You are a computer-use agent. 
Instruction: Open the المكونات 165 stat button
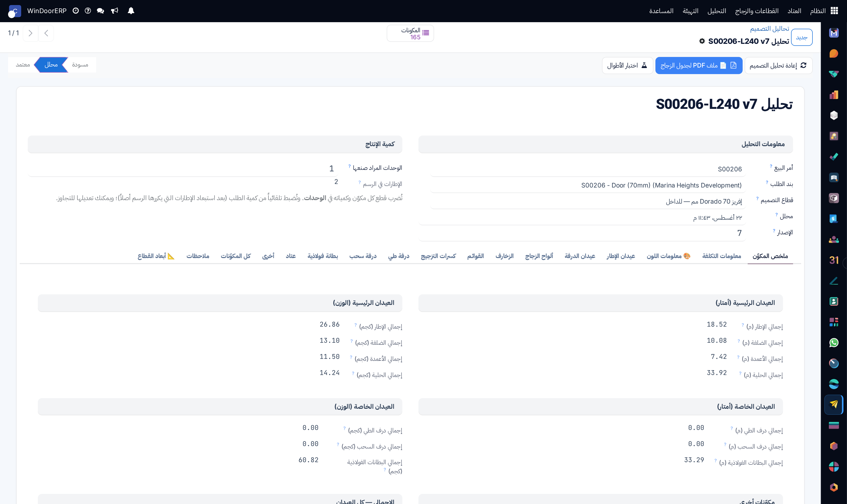coord(410,33)
